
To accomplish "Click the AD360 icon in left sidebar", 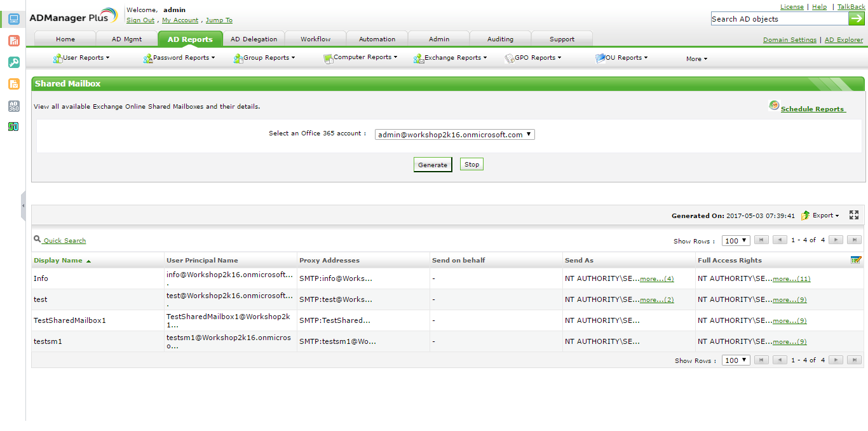I will tap(13, 106).
